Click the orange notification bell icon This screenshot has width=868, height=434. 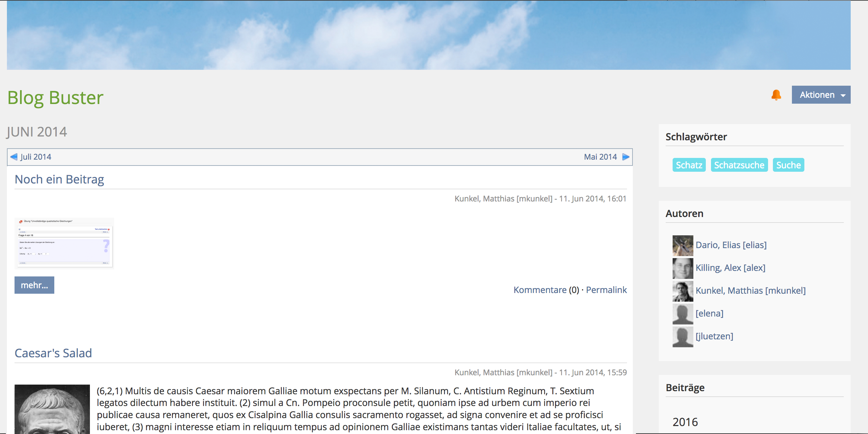[x=776, y=95]
